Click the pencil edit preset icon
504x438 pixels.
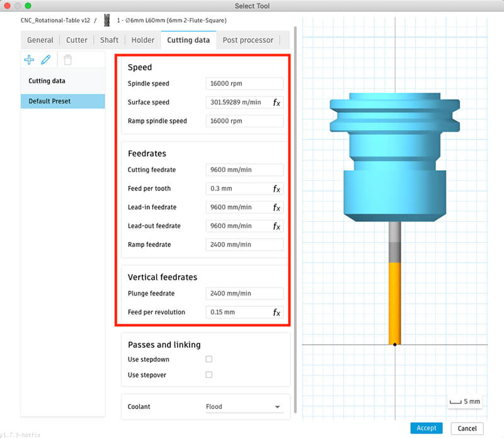[46, 60]
